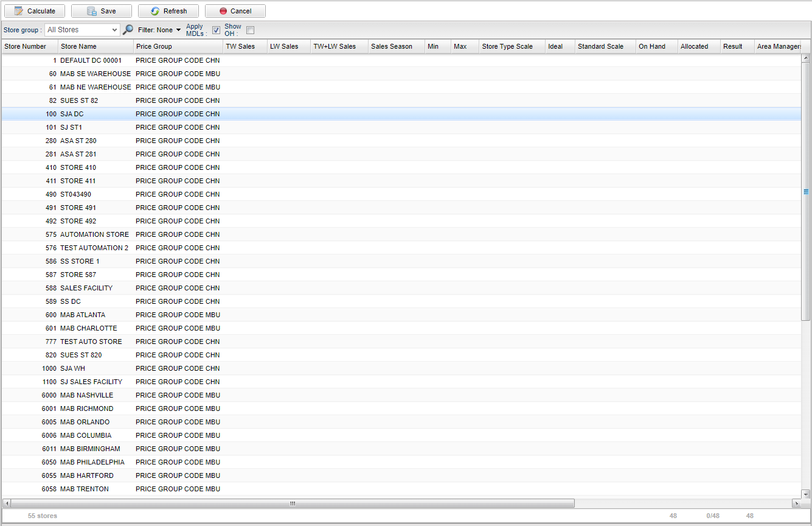Click the vertical scrollbar up arrow

[x=806, y=58]
